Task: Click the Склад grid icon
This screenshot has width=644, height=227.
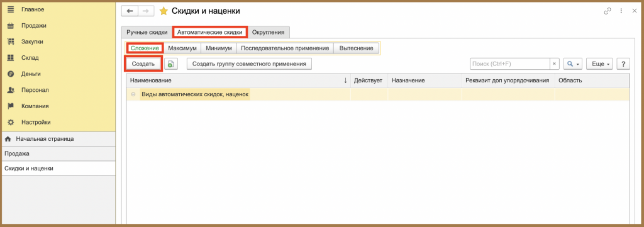Action: click(11, 58)
